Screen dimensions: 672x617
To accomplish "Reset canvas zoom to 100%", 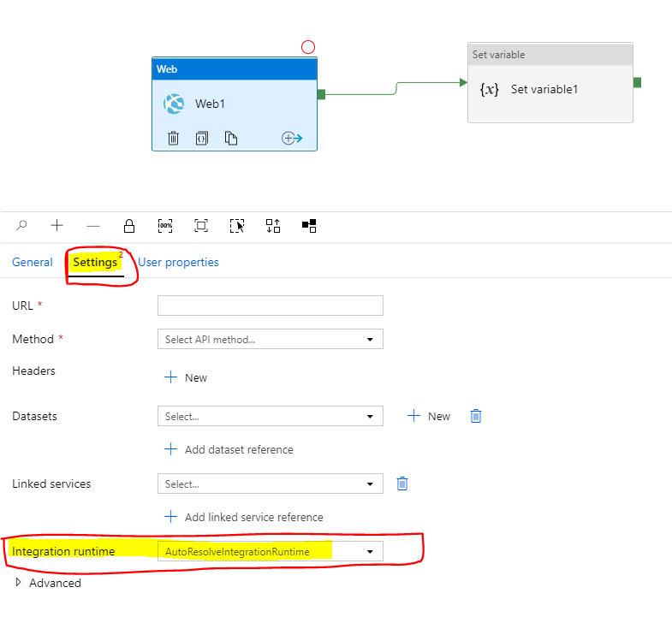I will click(165, 225).
